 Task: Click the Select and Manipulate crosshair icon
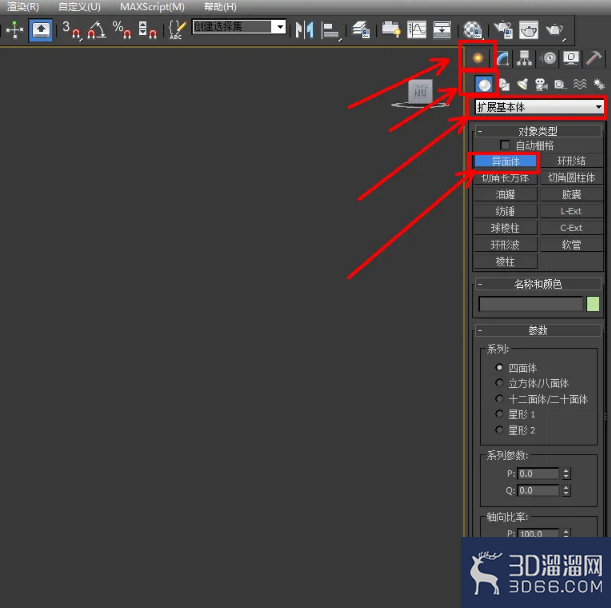click(x=14, y=30)
